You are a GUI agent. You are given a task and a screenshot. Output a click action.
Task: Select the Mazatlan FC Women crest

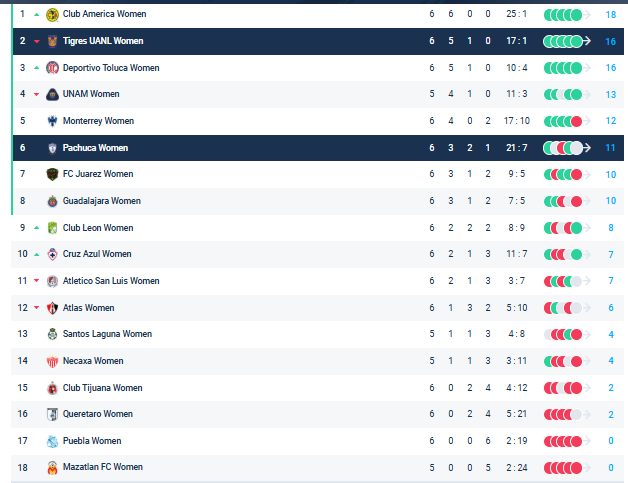coord(52,467)
